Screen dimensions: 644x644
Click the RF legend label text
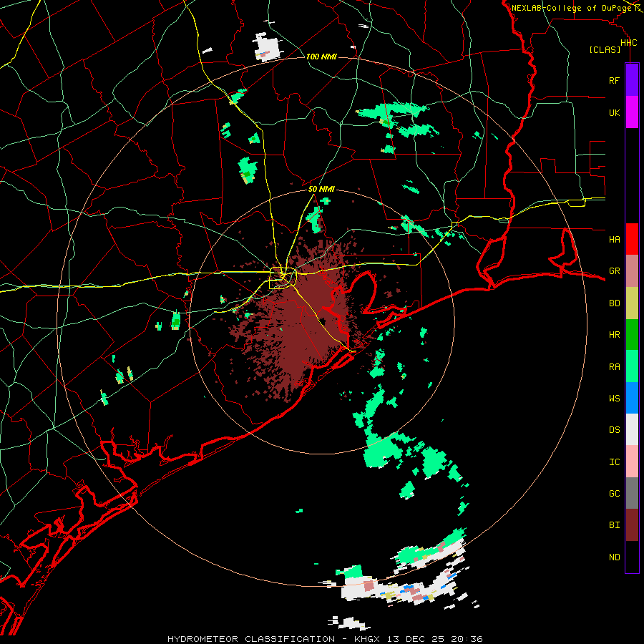coord(614,80)
